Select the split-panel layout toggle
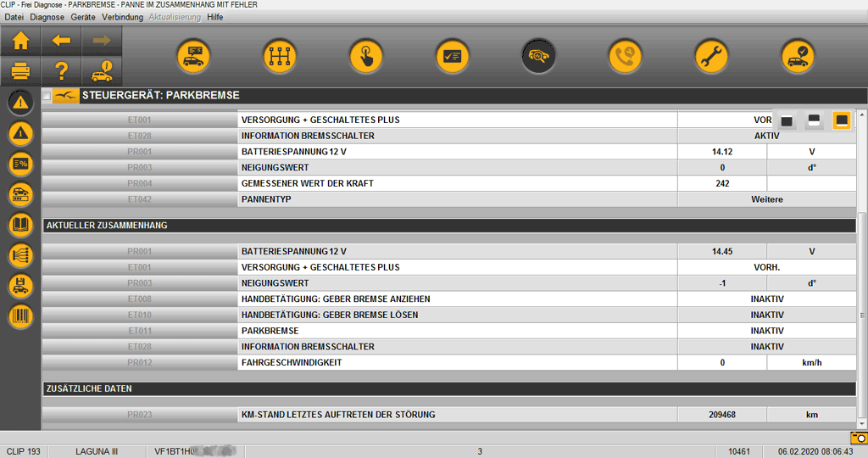 tap(814, 121)
